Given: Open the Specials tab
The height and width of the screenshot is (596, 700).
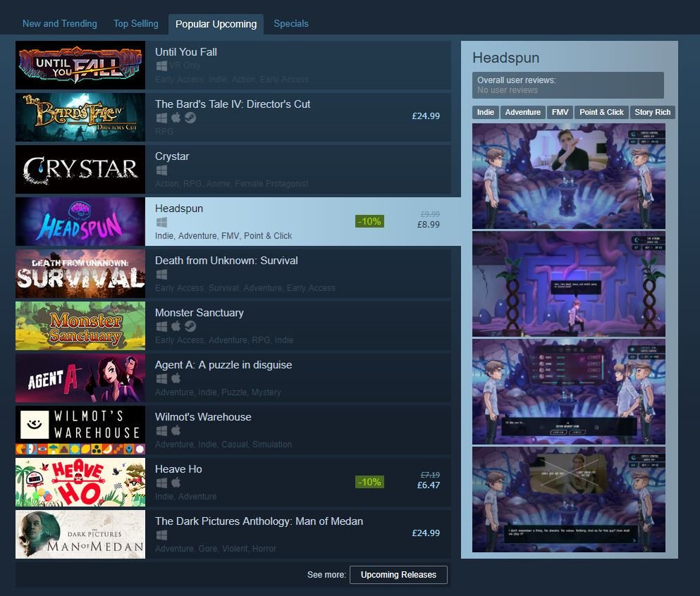Looking at the screenshot, I should pyautogui.click(x=291, y=24).
